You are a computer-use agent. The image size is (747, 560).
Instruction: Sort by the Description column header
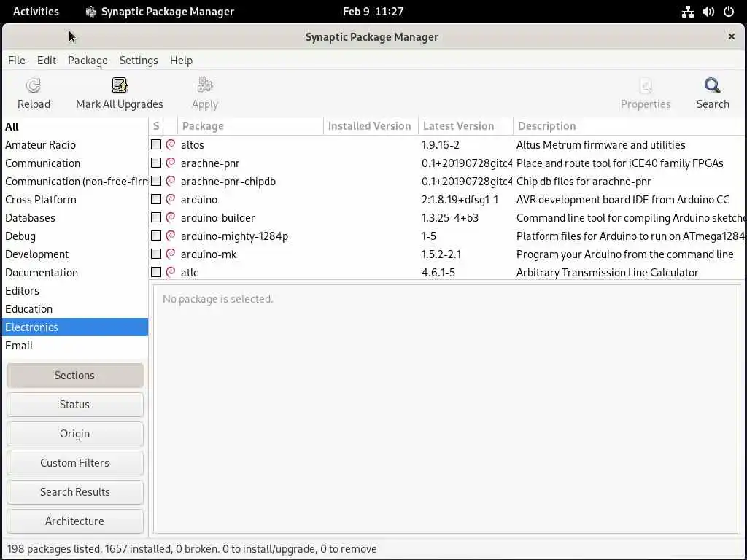click(629, 126)
